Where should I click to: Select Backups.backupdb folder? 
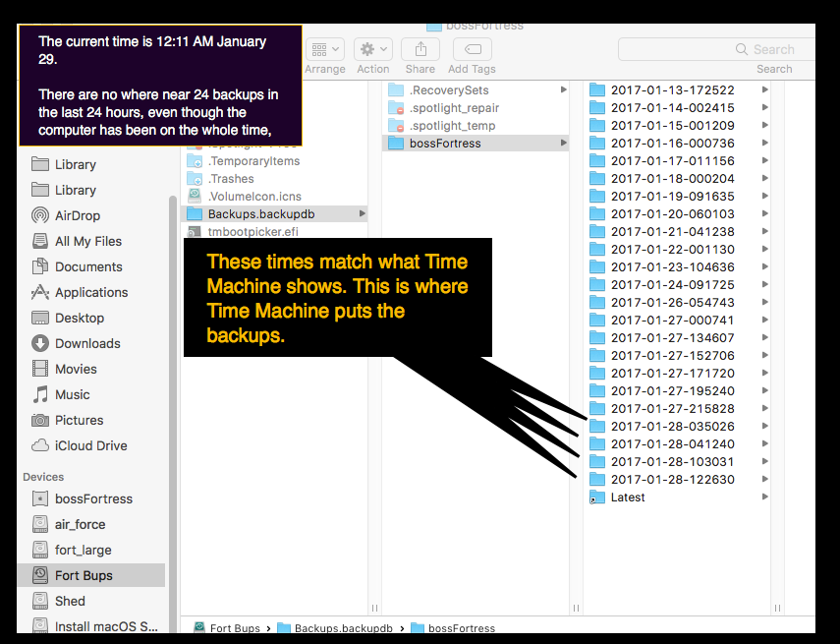click(x=274, y=214)
